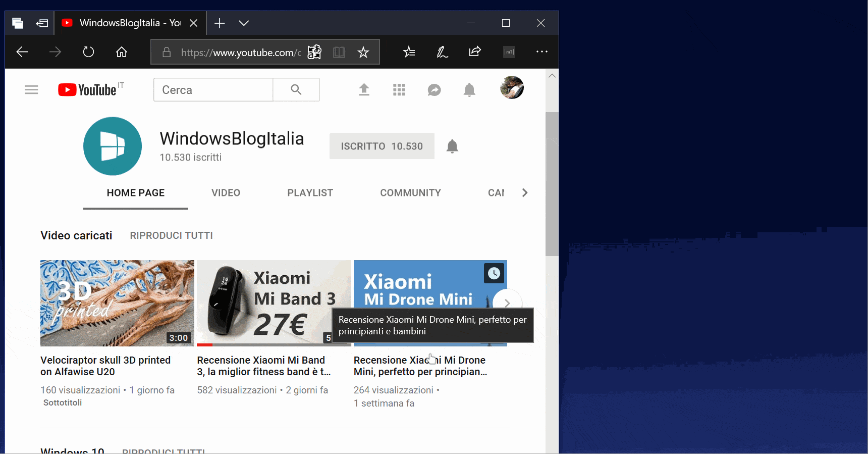Click the forward navigation arrow

coord(55,52)
